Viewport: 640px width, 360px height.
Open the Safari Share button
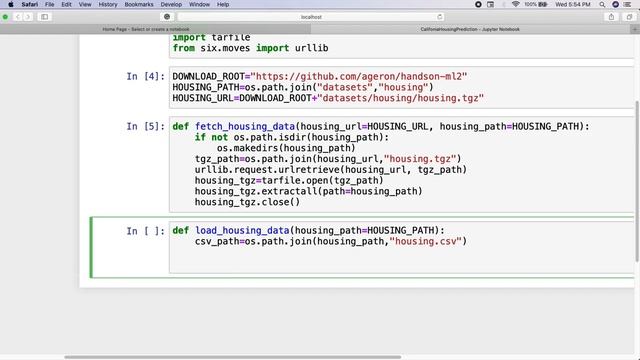point(611,17)
